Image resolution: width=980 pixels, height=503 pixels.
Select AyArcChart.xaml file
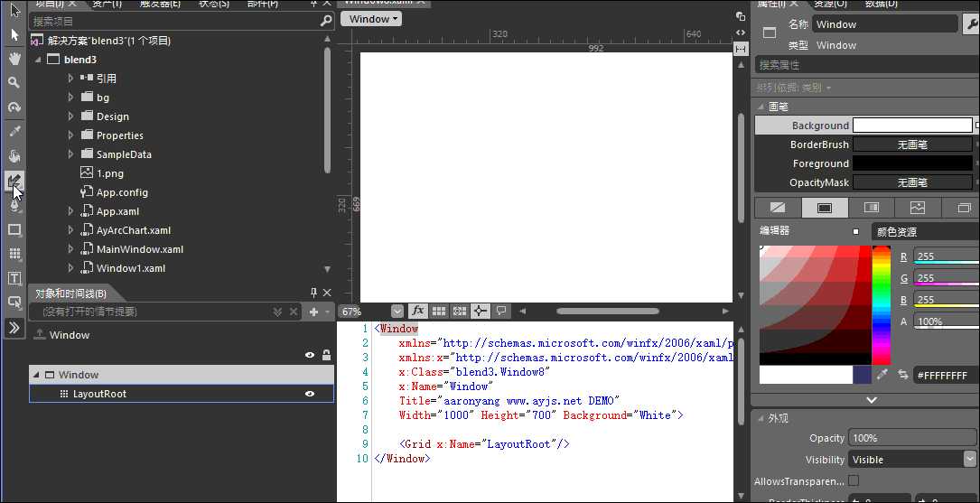pyautogui.click(x=133, y=230)
